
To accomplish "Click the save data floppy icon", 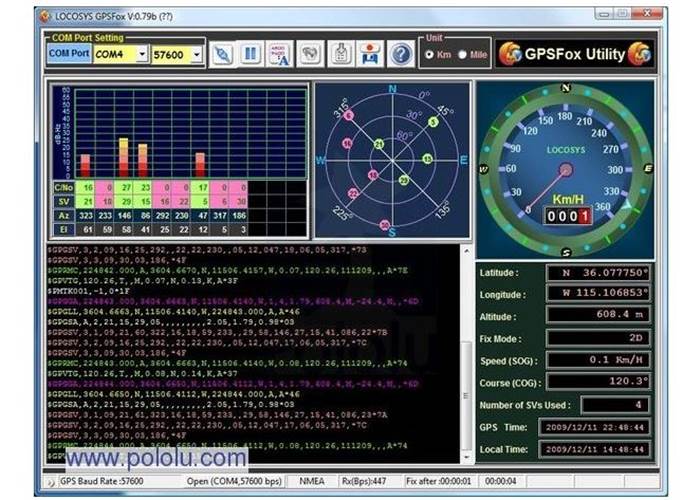I will click(x=370, y=53).
